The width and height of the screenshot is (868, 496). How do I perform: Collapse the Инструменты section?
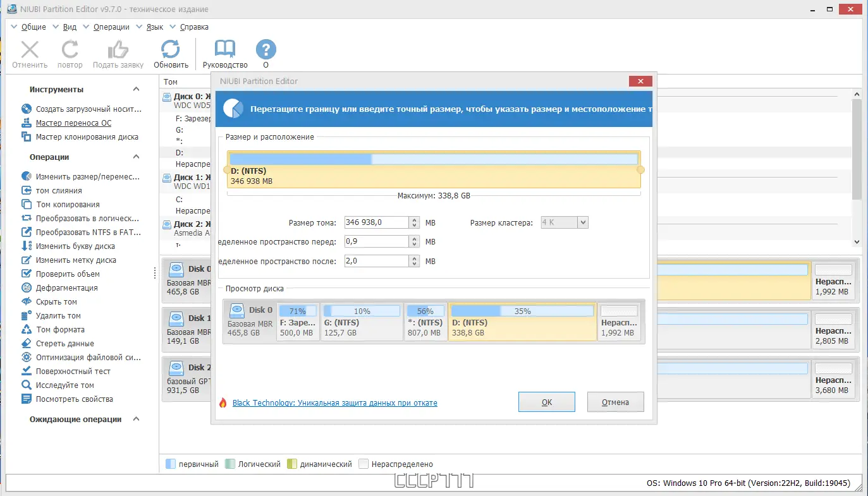click(135, 89)
